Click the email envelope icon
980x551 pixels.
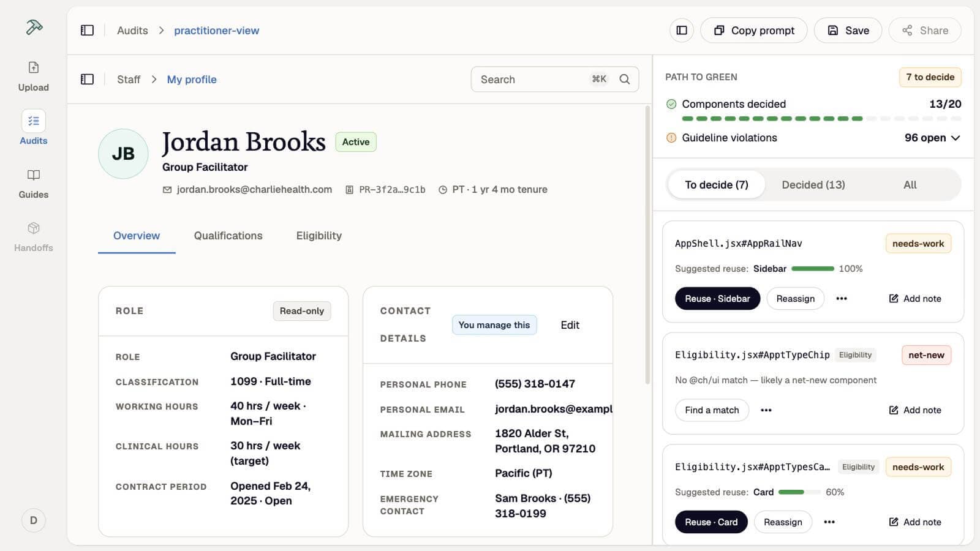click(167, 190)
